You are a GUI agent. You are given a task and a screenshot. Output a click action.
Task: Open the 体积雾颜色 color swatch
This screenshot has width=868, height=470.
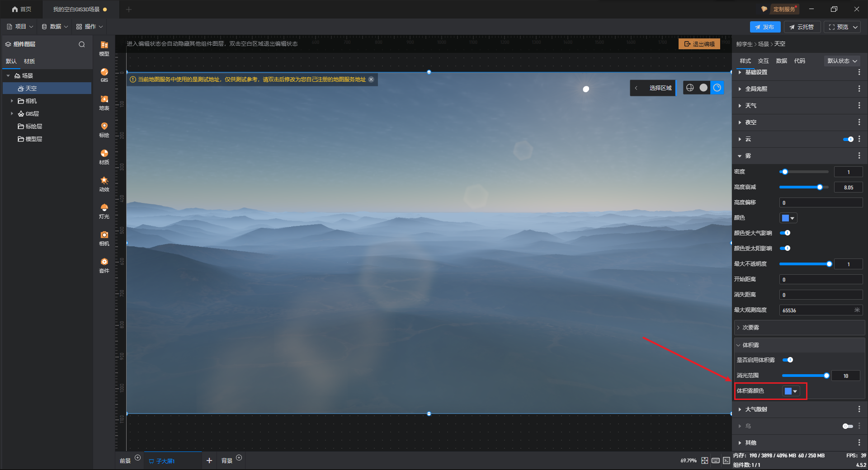791,391
